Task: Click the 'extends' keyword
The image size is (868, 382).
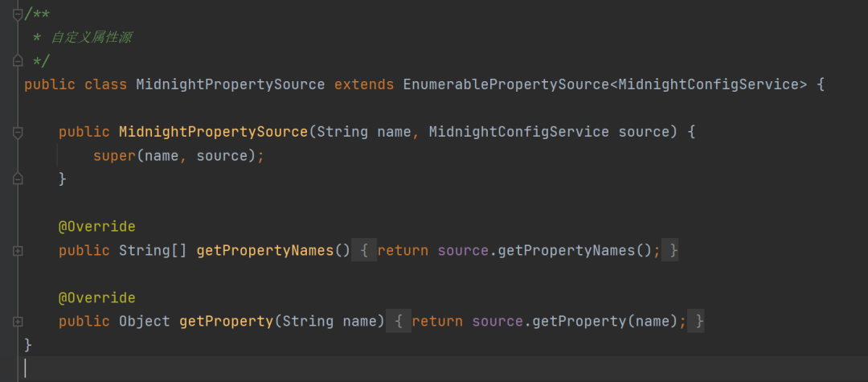Action: click(364, 84)
